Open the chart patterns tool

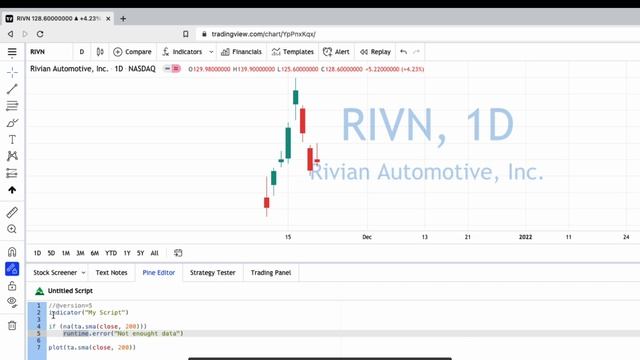point(12,156)
